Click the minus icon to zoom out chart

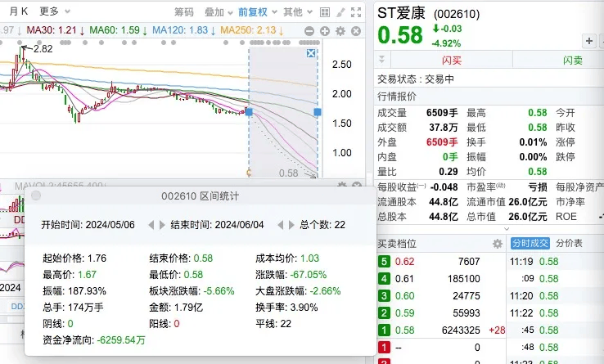click(x=309, y=31)
